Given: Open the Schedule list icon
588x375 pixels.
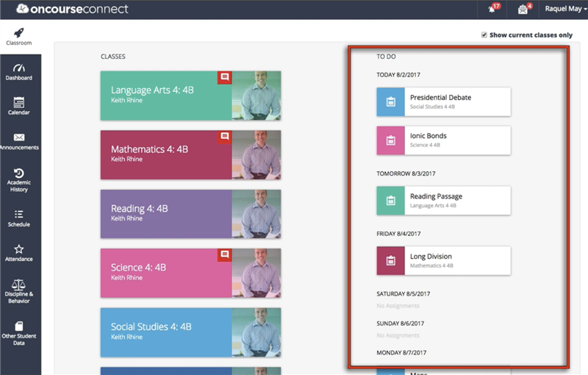Looking at the screenshot, I should (x=19, y=214).
